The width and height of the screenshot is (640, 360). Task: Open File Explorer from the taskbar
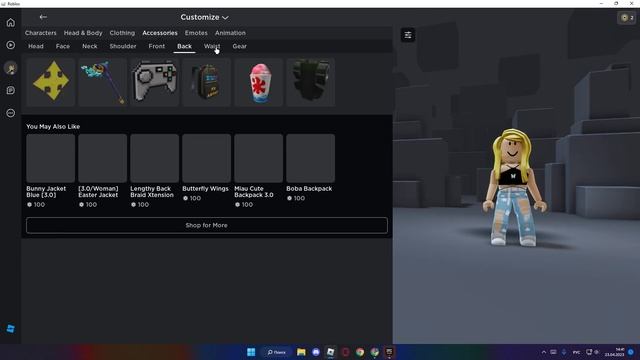click(x=301, y=352)
